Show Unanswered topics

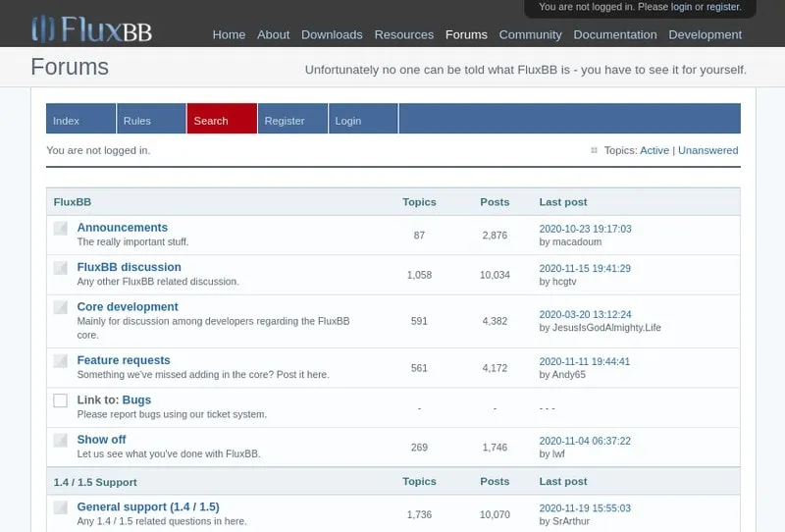click(707, 150)
